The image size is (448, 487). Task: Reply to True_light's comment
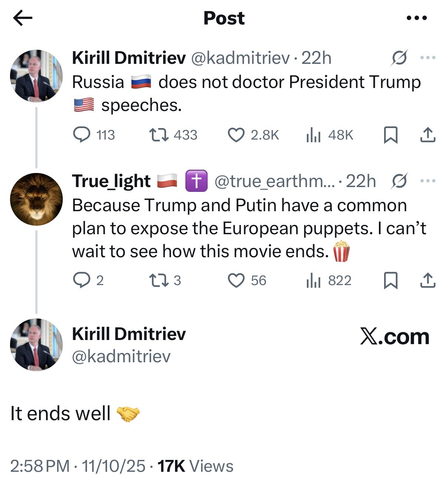coord(81,280)
